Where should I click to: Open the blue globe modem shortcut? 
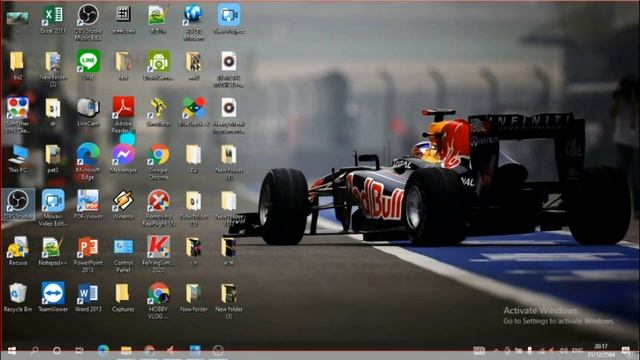[193, 22]
